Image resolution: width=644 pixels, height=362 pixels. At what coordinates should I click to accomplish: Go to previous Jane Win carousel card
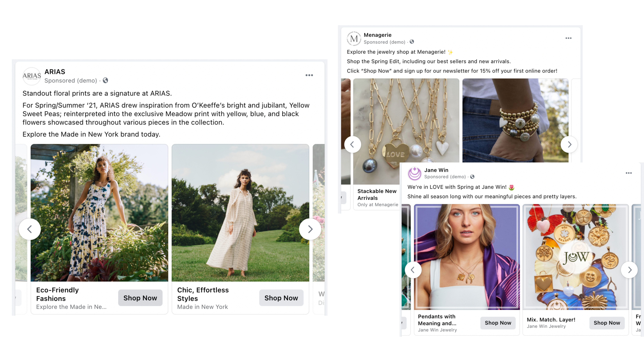click(413, 270)
